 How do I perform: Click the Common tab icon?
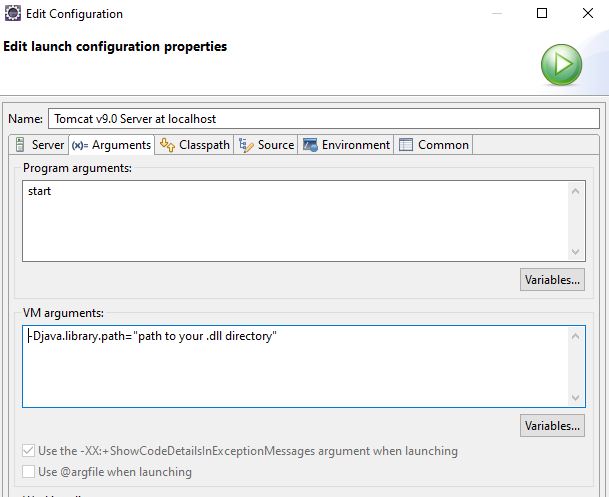tap(406, 145)
